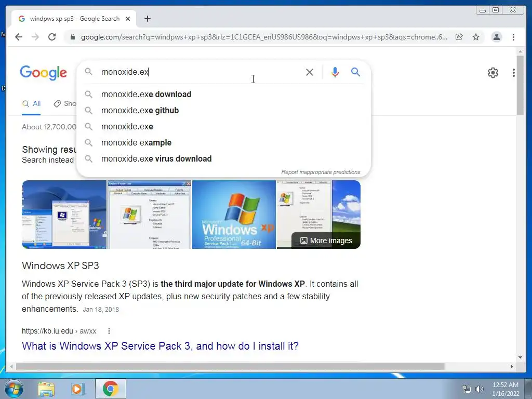
Task: Click in the Google search input
Action: [x=200, y=72]
